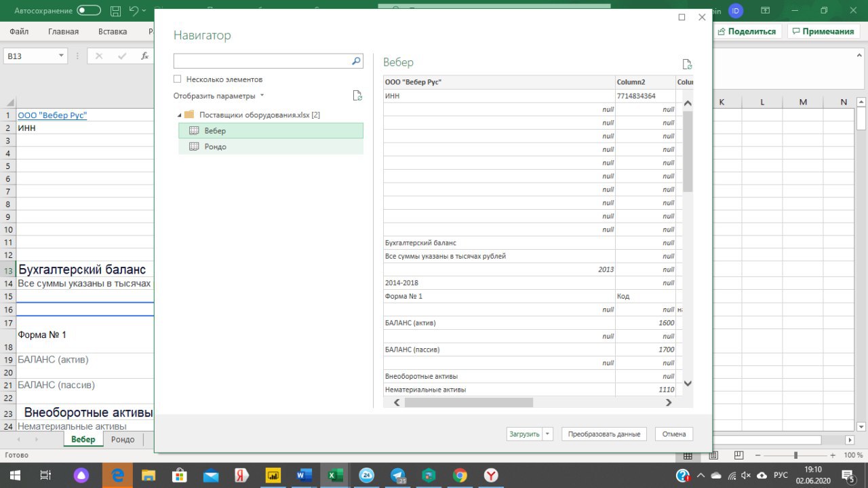This screenshot has width=868, height=488.
Task: Select the Вебер table in Navigator tree
Action: [x=271, y=130]
